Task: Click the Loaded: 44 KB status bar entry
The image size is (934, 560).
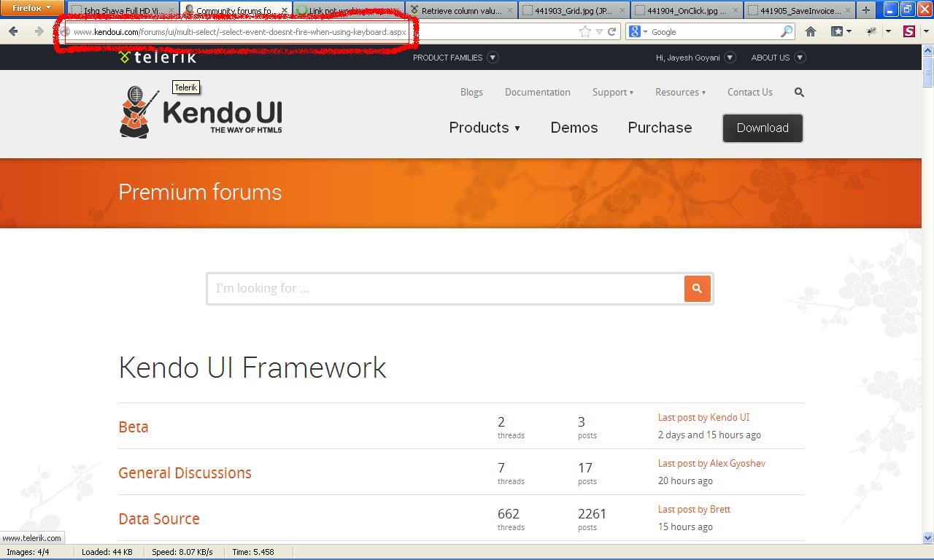Action: (x=107, y=552)
